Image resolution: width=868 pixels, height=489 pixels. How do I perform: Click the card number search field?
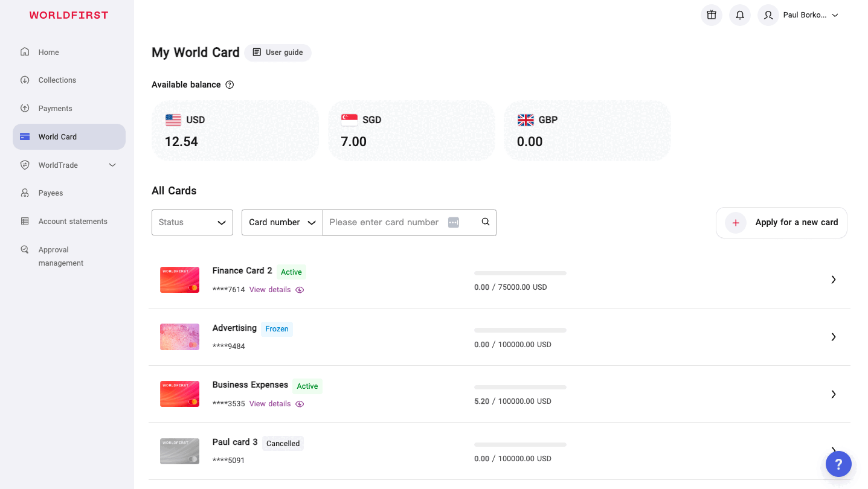coord(384,222)
